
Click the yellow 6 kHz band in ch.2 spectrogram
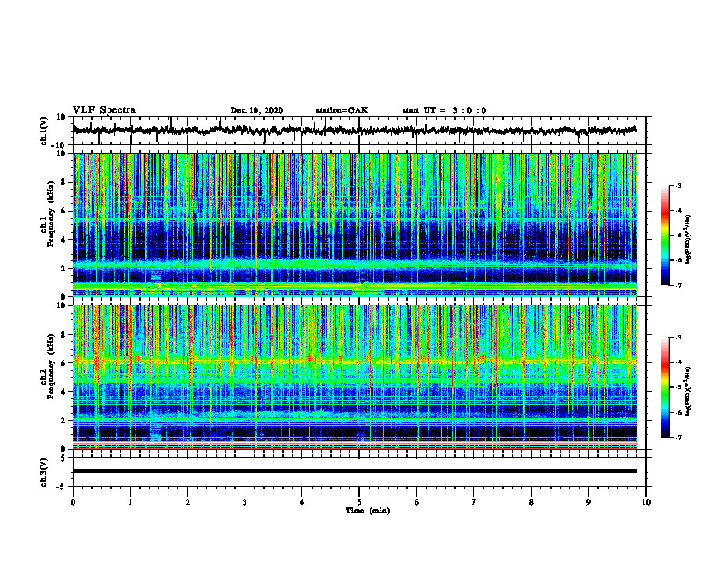(354, 362)
